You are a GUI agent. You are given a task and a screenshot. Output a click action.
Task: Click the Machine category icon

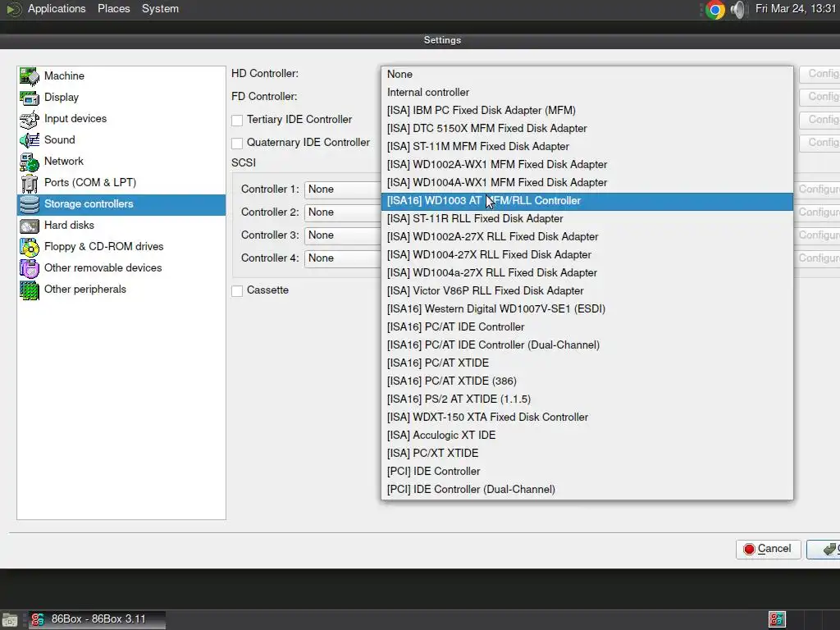click(x=30, y=76)
